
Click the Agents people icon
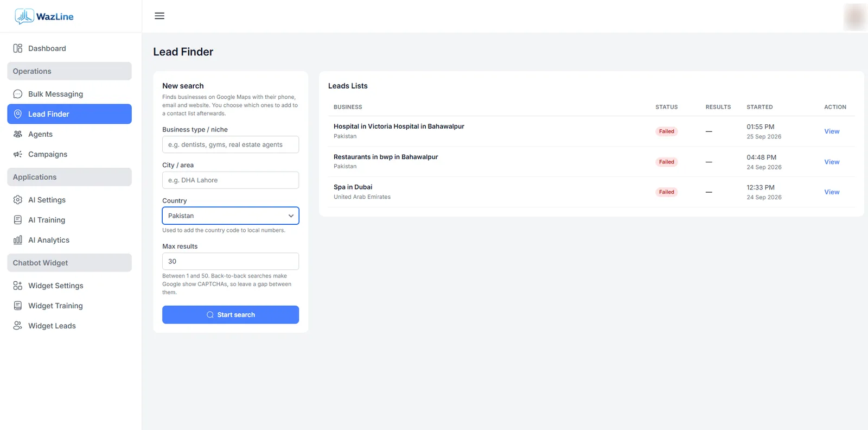[x=18, y=134]
